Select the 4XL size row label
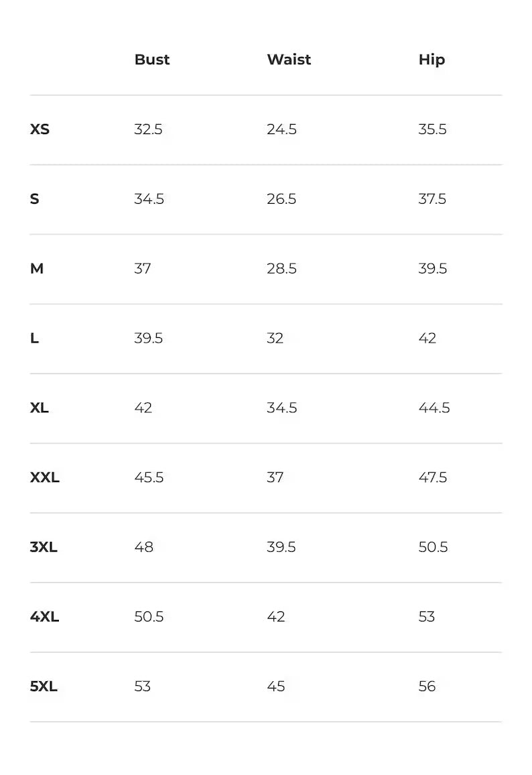Screen dimensions: 532x775 click(x=44, y=617)
